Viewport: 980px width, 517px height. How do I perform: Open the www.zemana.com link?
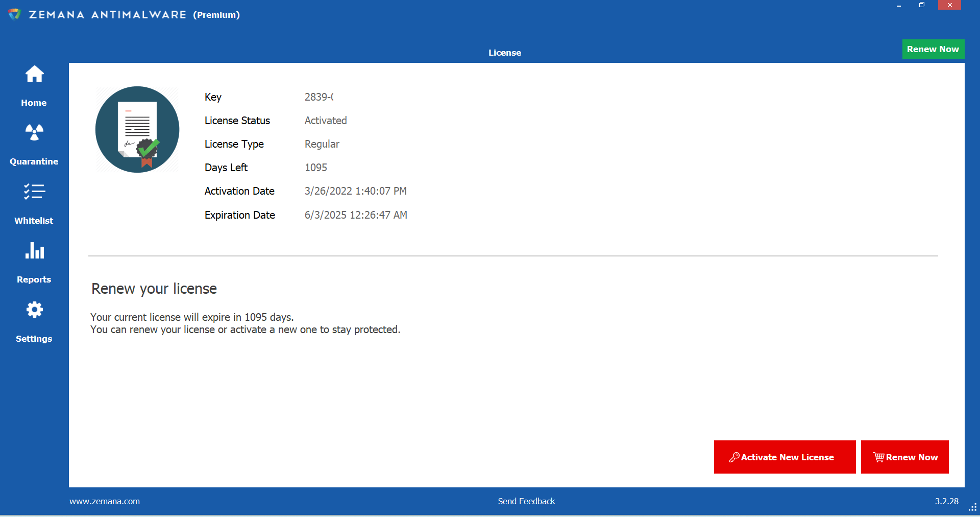(x=105, y=501)
